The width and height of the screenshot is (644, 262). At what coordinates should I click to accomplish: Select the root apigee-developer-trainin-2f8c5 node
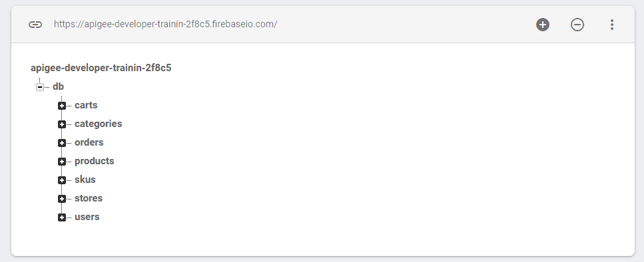point(101,68)
